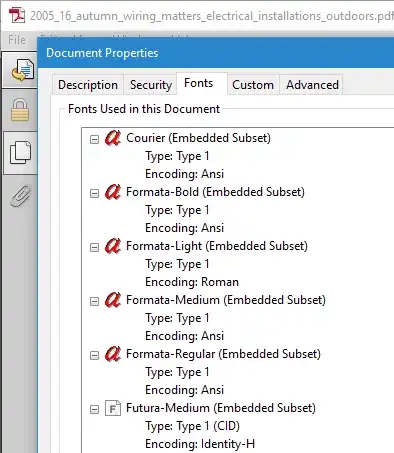This screenshot has width=394, height=453.
Task: Click 'Type: Type 1 (CID)' line
Action: point(192,426)
